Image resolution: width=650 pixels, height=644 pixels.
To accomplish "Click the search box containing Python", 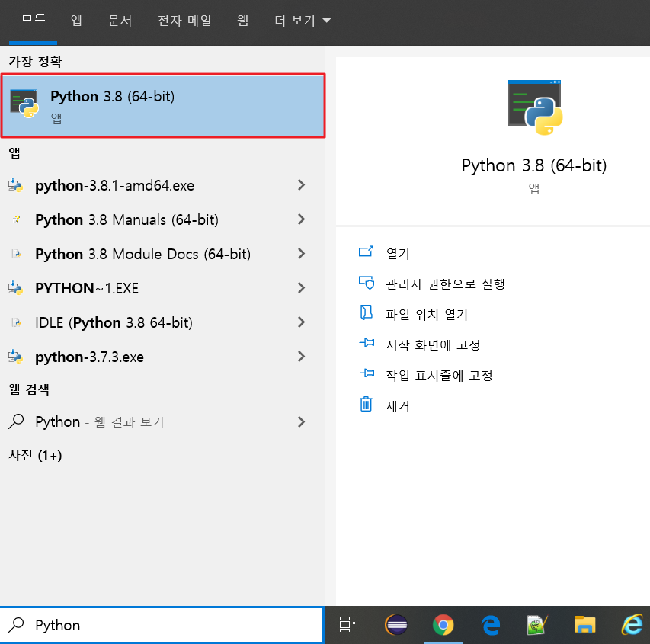I will click(162, 625).
